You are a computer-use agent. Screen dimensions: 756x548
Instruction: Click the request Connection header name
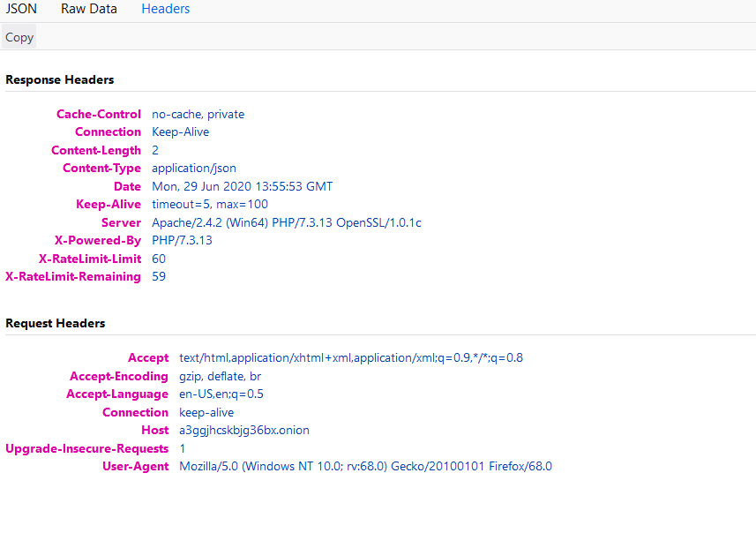136,412
